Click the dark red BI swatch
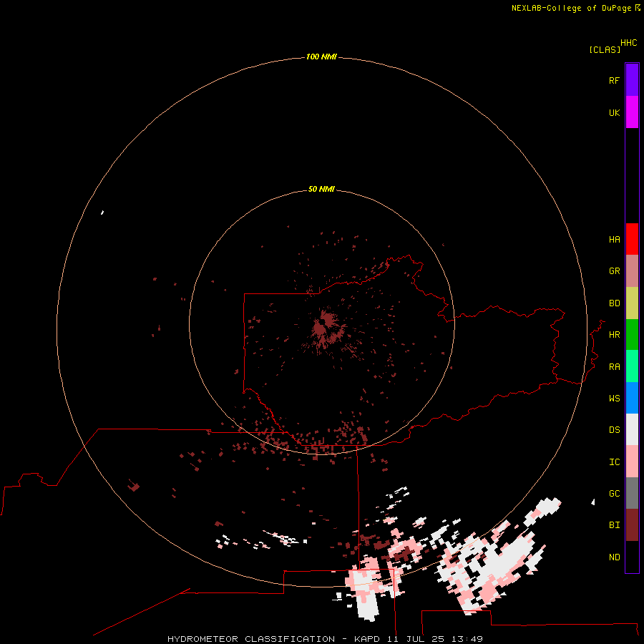 632,525
